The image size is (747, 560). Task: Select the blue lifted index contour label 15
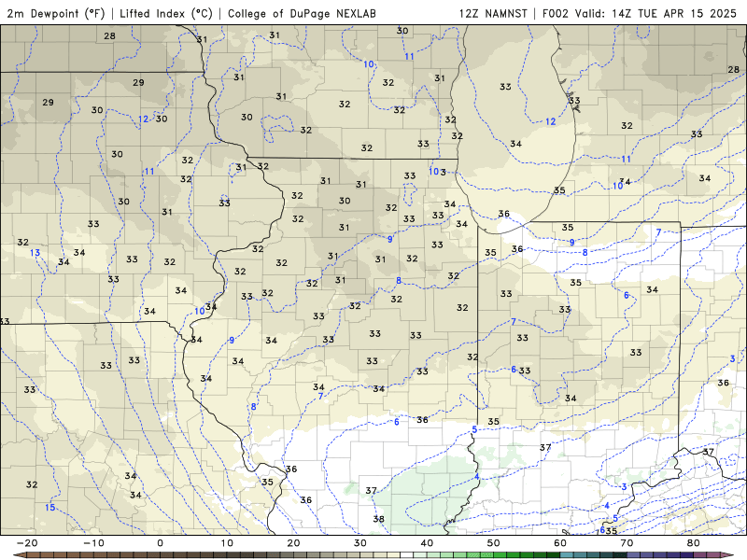[50, 508]
